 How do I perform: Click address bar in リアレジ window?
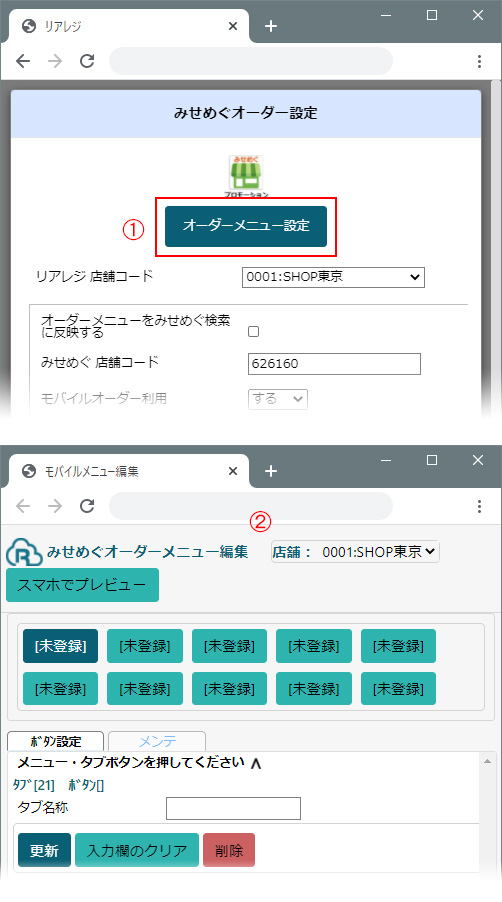[251, 61]
